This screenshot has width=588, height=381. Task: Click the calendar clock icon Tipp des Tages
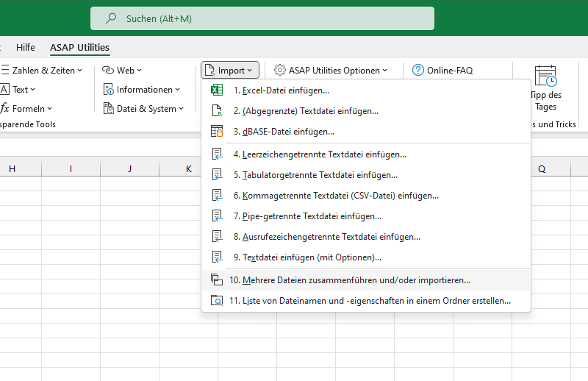545,76
